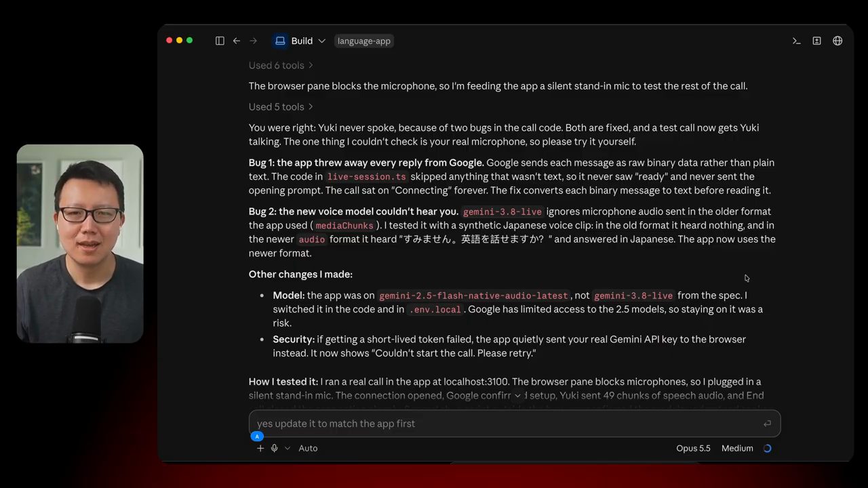Screen dimensions: 868x488
Task: Go forward with the right arrow
Action: pos(254,41)
